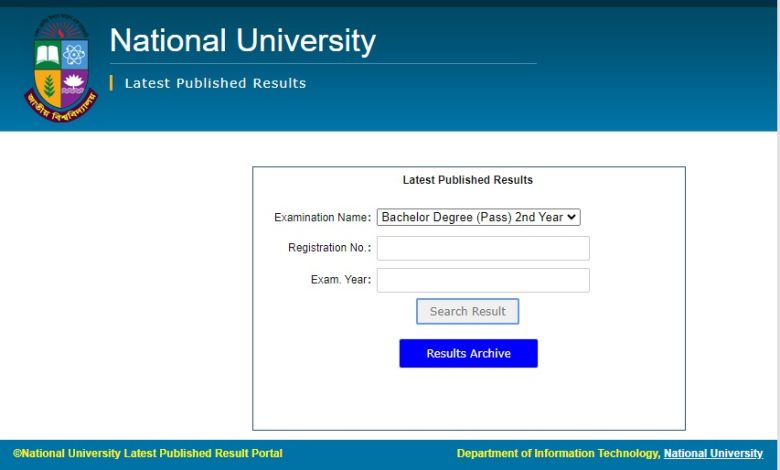Click the yellow bar beside the header subtitle
The width and height of the screenshot is (780, 470).
111,83
